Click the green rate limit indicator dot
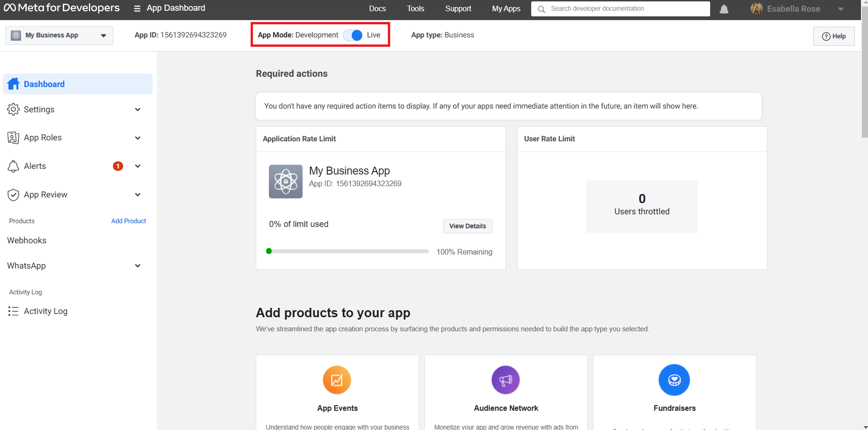Image resolution: width=868 pixels, height=430 pixels. pyautogui.click(x=269, y=251)
